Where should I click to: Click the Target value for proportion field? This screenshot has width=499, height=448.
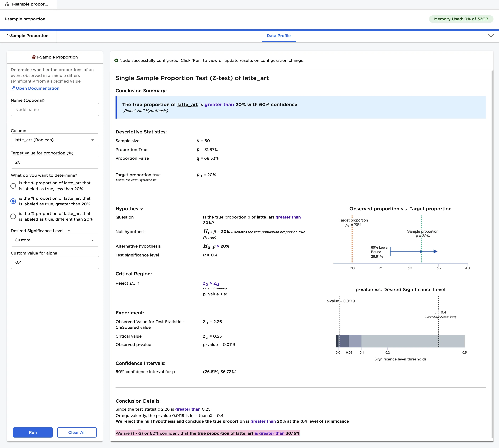55,162
